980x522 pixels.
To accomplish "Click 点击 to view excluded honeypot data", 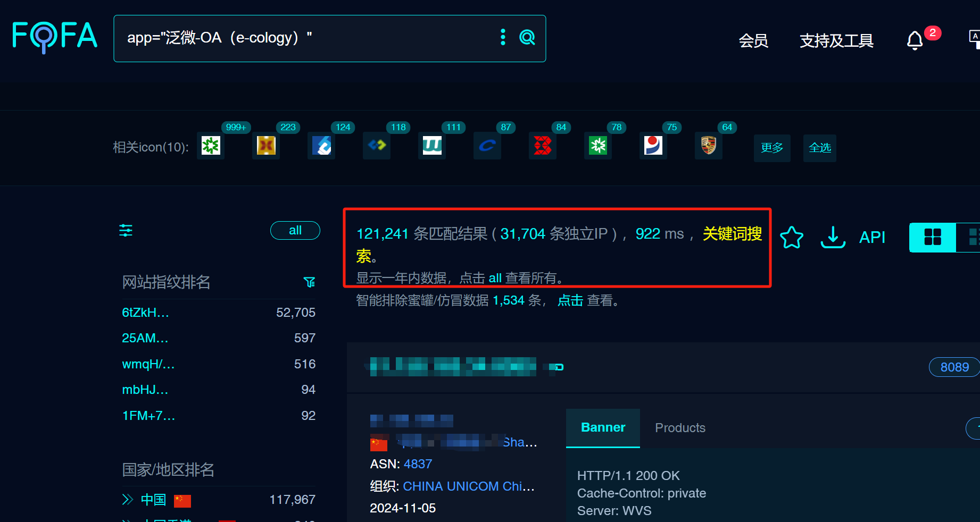I will [x=570, y=300].
